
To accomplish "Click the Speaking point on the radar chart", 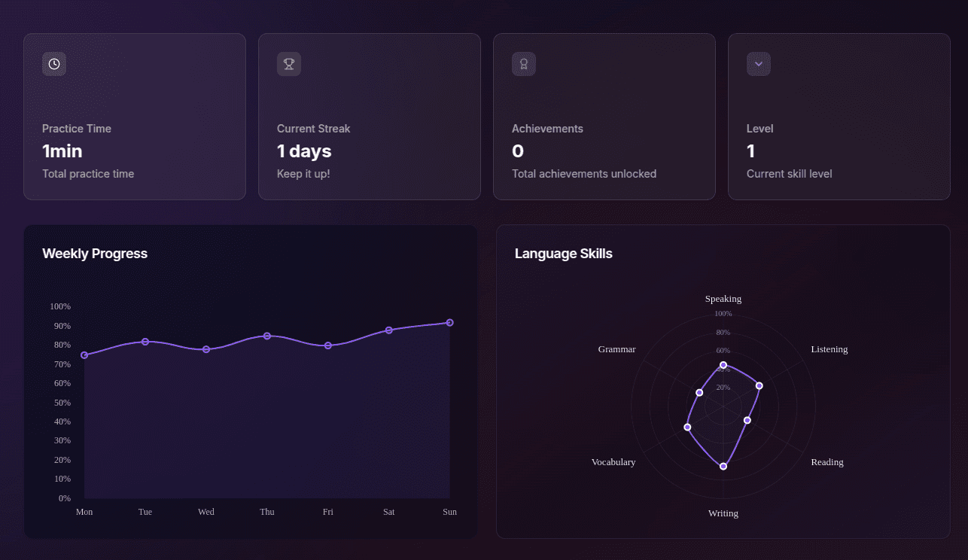I will tap(723, 365).
